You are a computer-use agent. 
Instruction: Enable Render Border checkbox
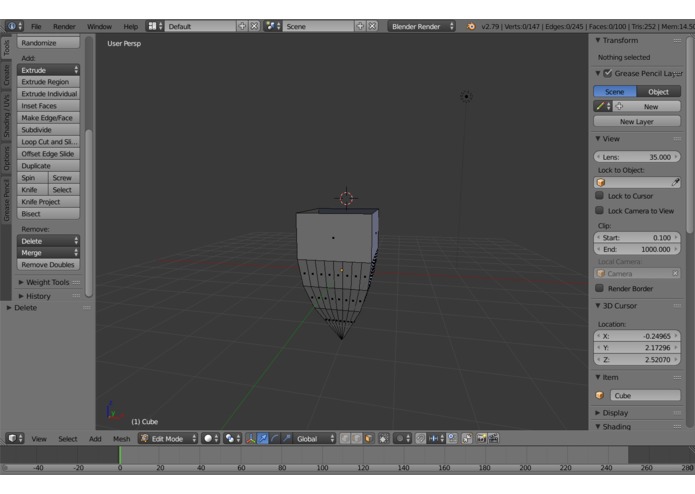tap(599, 288)
